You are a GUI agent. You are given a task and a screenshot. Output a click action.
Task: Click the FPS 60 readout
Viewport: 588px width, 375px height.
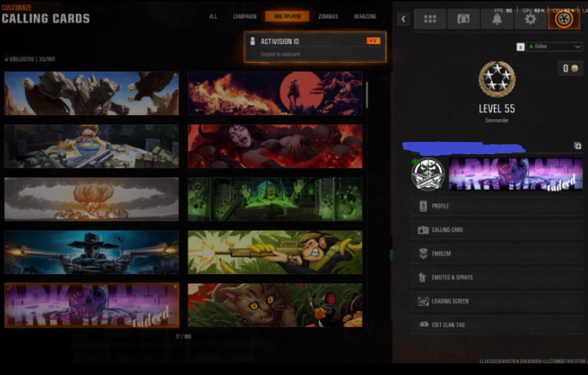pos(503,11)
